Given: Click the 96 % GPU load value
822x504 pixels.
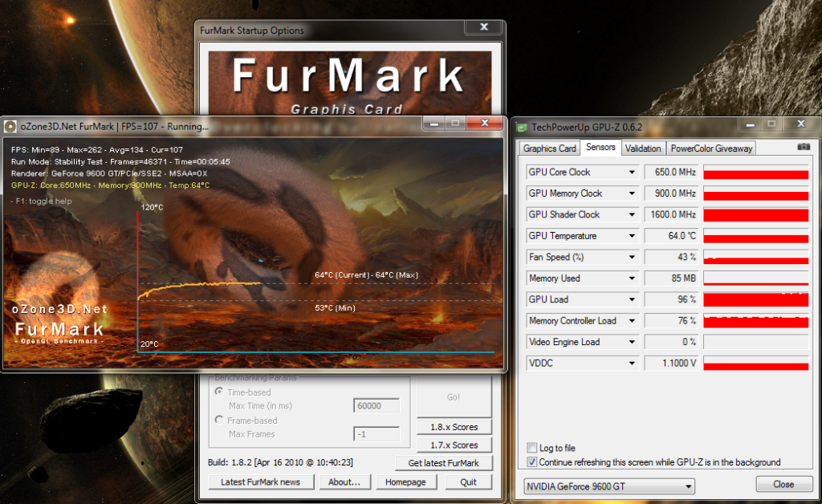Looking at the screenshot, I should point(670,299).
